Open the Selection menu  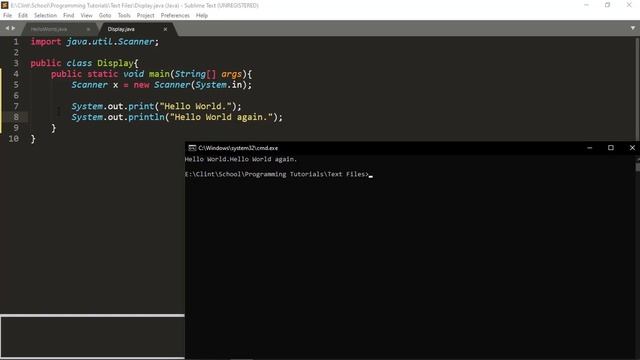click(x=45, y=16)
